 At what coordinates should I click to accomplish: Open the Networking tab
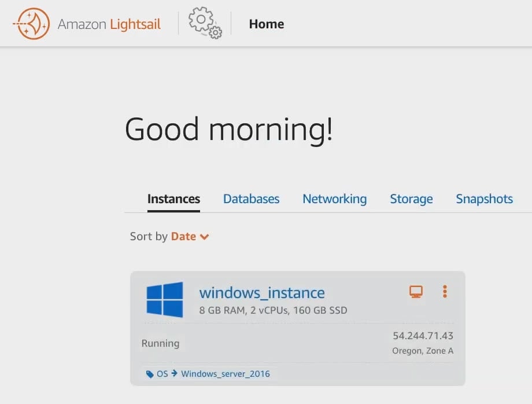[335, 199]
